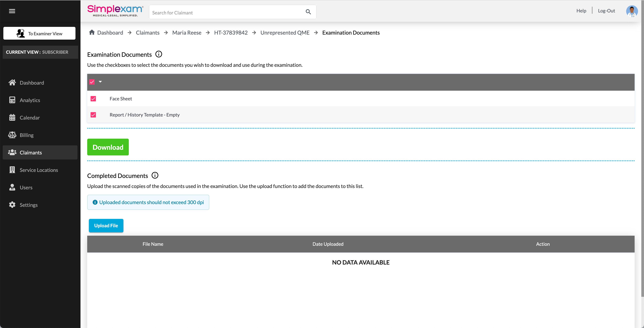
Task: Click Completed Documents info icon
Action: click(155, 175)
